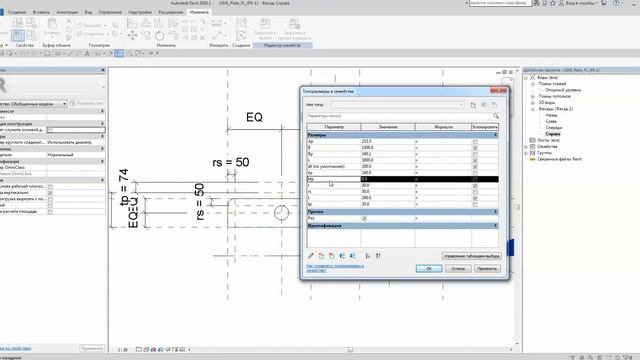
Task: Expand the Семейства tree node
Action: (x=526, y=146)
